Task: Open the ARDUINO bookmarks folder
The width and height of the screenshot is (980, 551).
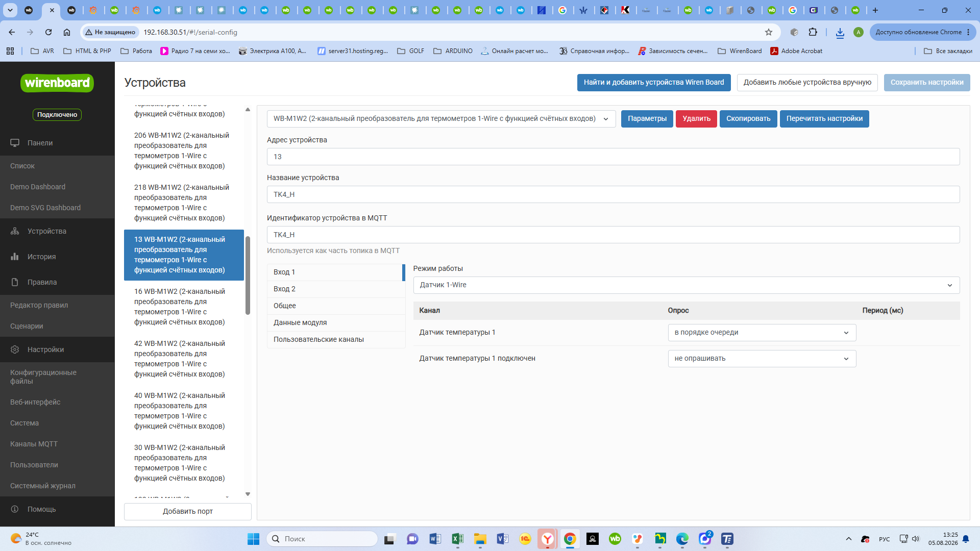Action: point(453,51)
